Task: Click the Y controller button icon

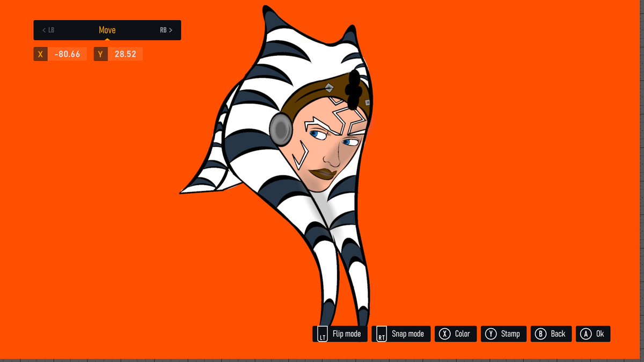Action: tap(491, 334)
